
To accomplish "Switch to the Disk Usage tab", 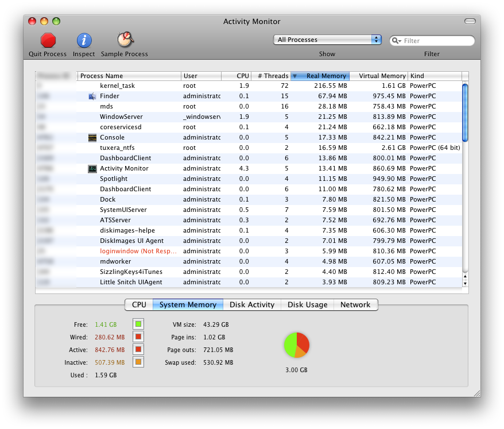I will point(307,304).
